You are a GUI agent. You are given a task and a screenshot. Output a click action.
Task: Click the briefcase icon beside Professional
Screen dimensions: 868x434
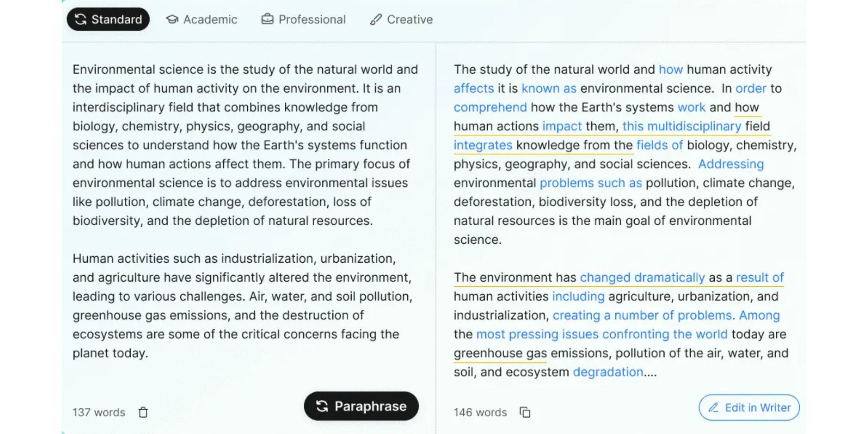(x=267, y=19)
